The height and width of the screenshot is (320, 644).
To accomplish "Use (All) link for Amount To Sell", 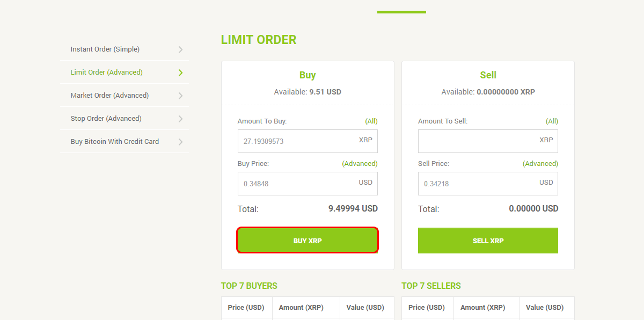I will click(552, 121).
